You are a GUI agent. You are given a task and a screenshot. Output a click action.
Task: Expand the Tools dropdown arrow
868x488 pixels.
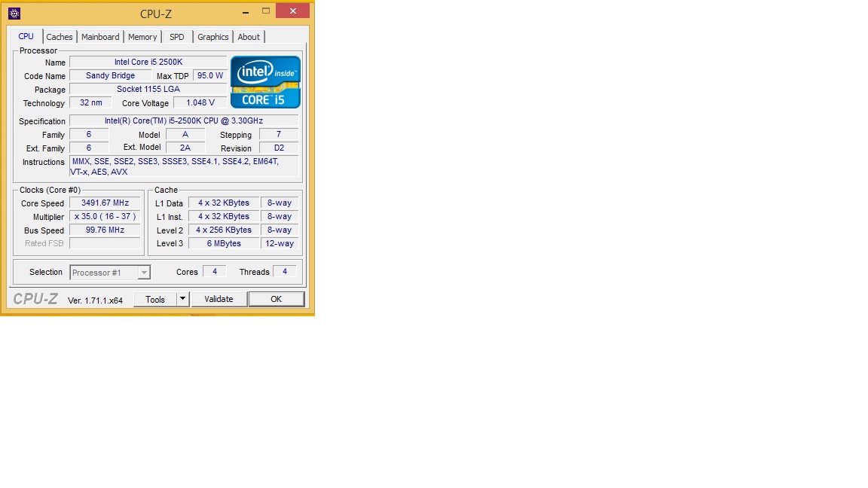pos(182,299)
